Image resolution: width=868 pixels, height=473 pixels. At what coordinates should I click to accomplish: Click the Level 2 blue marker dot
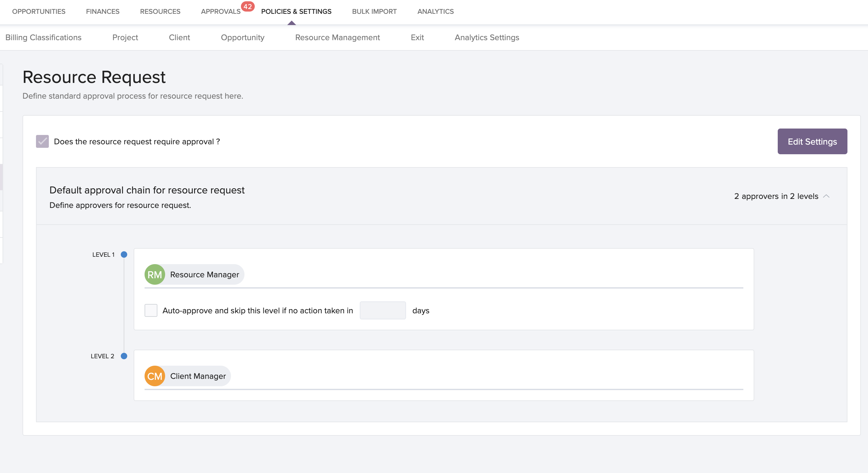point(124,356)
